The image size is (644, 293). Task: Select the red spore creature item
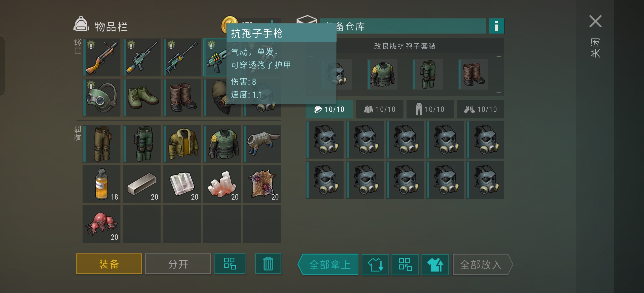pyautogui.click(x=102, y=224)
